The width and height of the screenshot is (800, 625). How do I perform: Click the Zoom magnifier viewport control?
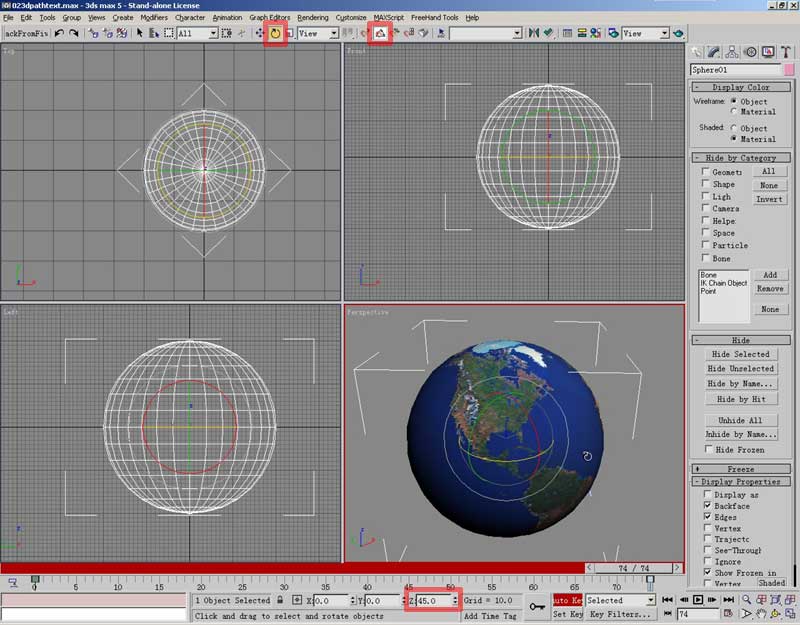click(x=745, y=600)
